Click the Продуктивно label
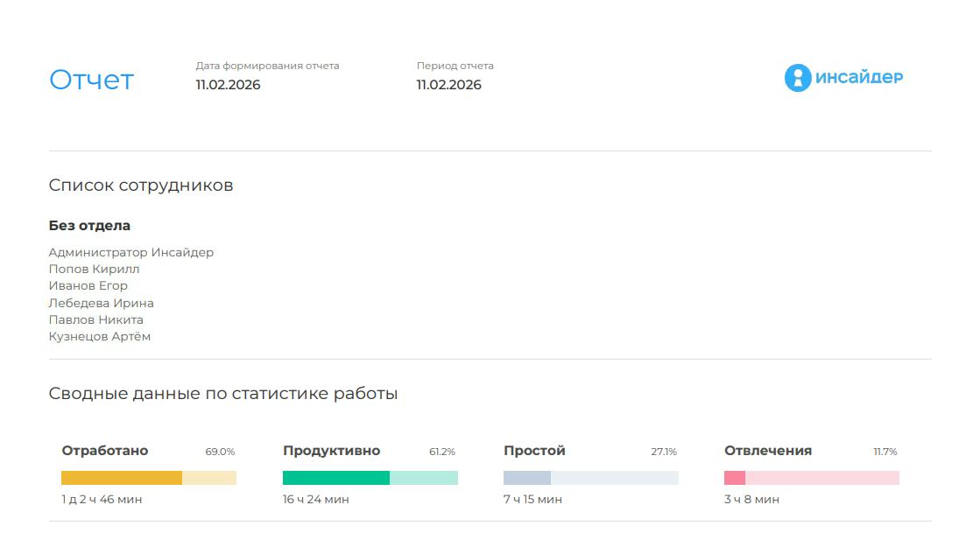The height and width of the screenshot is (533, 980). (x=331, y=451)
